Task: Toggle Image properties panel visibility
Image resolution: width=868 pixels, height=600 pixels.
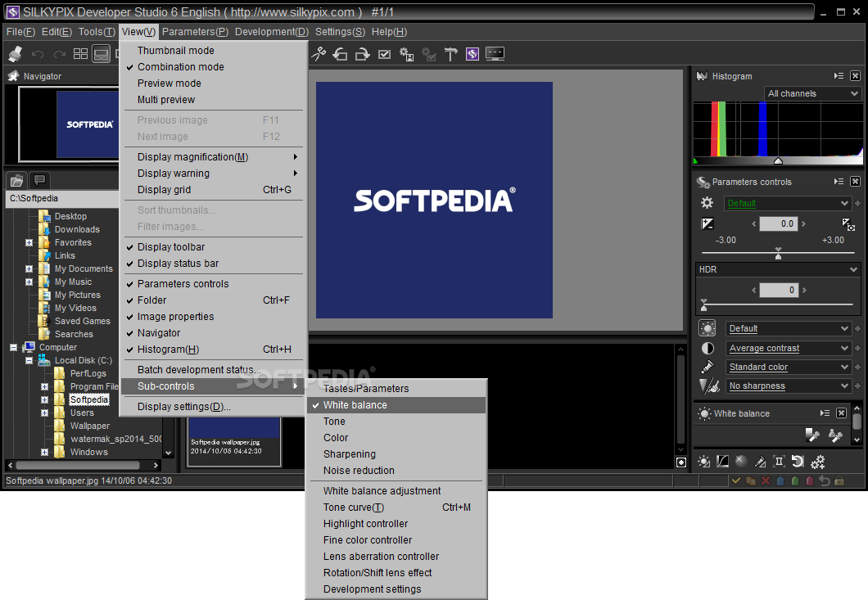Action: 213,317
